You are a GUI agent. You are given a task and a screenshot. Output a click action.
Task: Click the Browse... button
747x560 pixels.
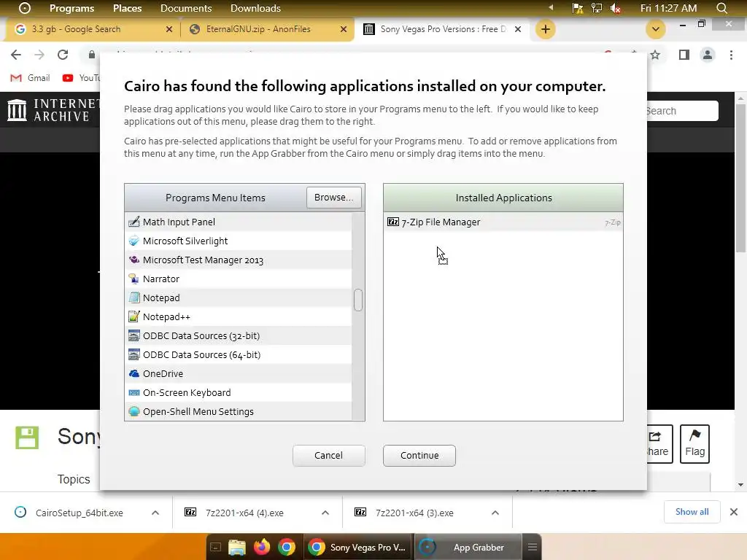click(x=333, y=197)
